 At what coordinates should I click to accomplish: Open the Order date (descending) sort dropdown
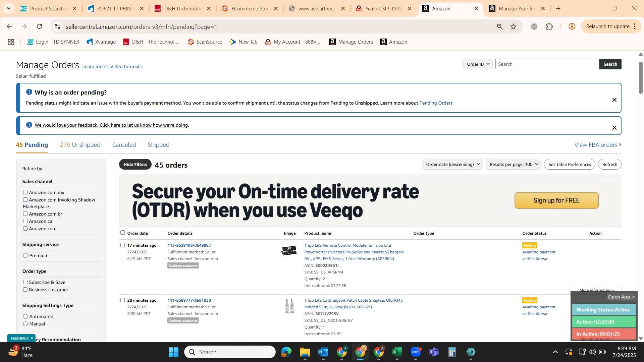pos(452,164)
